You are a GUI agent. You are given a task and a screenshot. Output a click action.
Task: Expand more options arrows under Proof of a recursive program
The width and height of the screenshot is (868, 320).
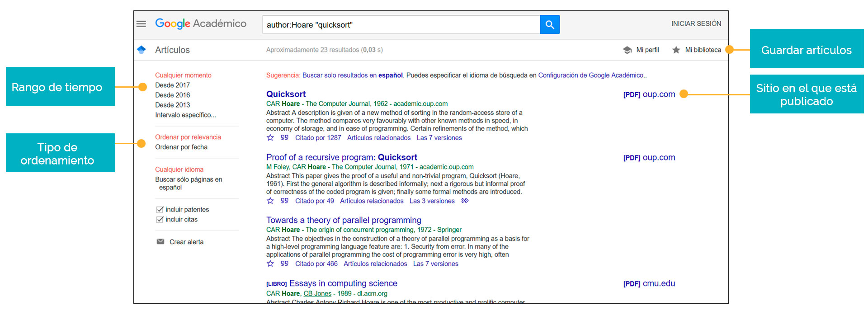465,201
